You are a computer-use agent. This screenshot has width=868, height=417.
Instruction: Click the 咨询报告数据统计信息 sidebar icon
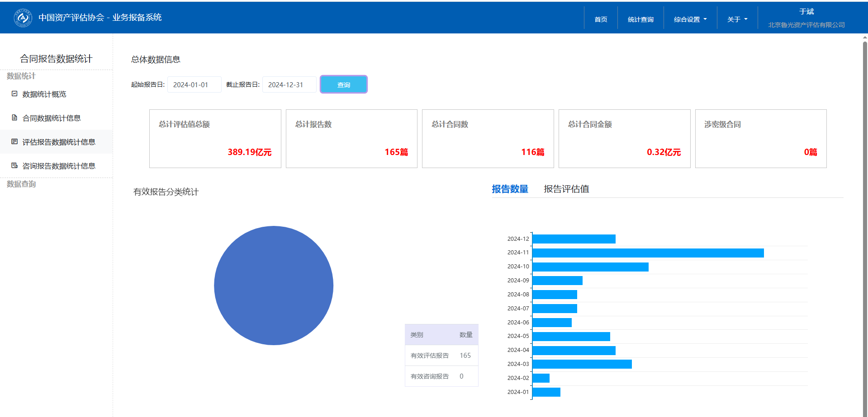pyautogui.click(x=14, y=166)
